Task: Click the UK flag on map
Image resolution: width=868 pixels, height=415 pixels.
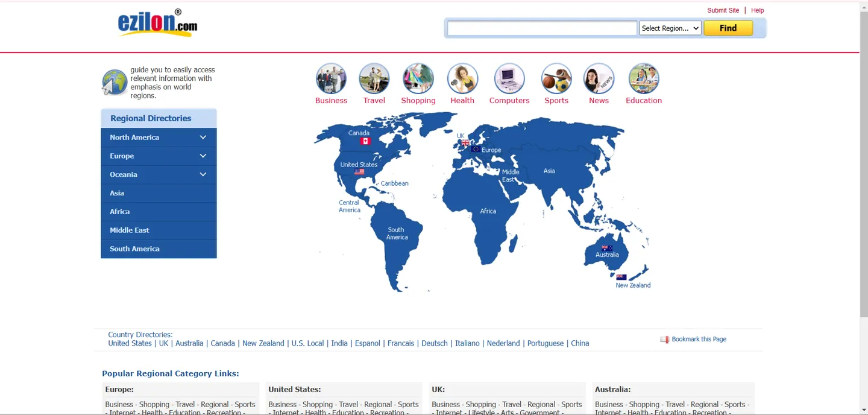Action: [465, 143]
